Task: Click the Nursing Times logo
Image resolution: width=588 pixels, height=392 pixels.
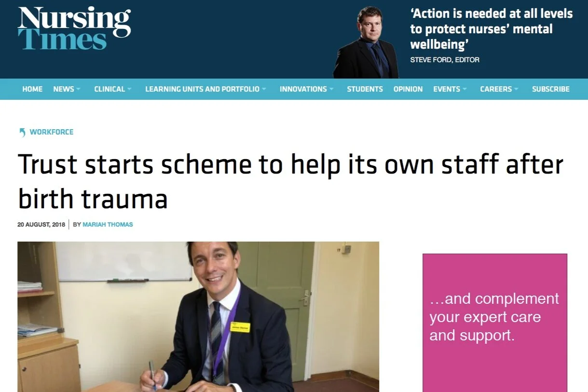Action: (74, 27)
